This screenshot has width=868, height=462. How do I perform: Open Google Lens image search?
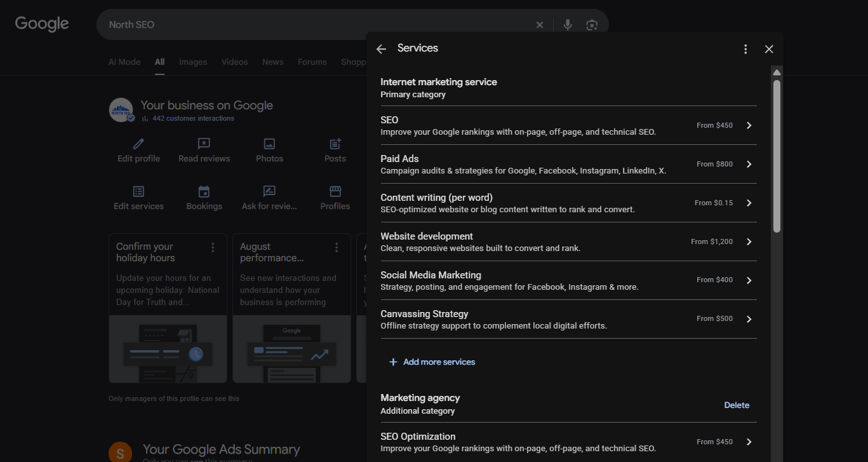(592, 25)
